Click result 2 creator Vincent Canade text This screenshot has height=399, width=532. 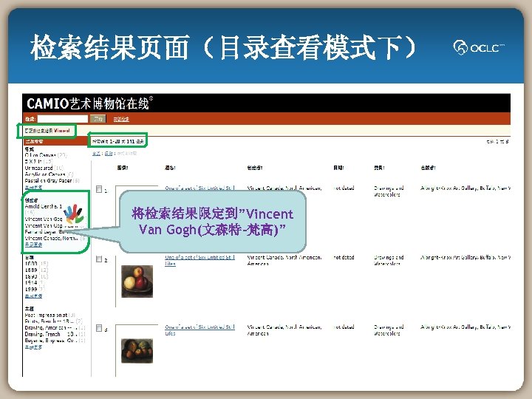pos(284,260)
